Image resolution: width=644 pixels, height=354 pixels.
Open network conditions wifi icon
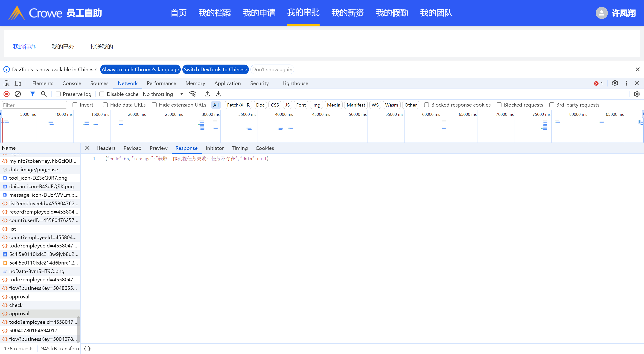[192, 94]
